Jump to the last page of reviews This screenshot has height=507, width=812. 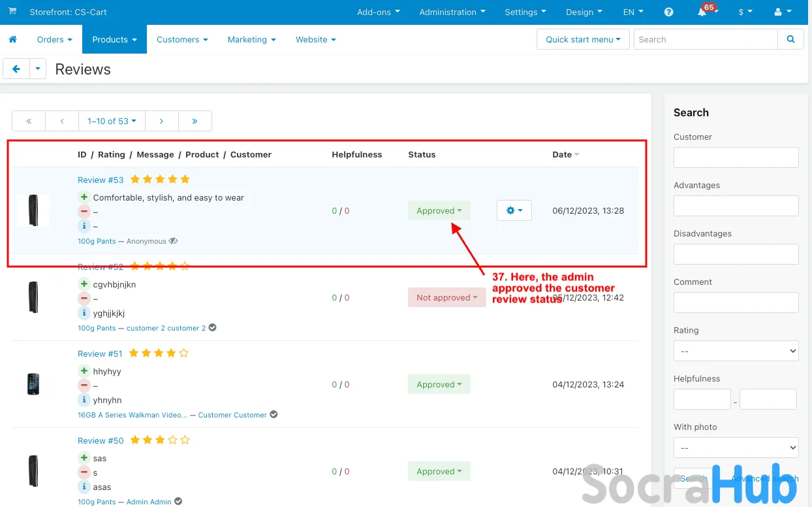click(x=195, y=121)
